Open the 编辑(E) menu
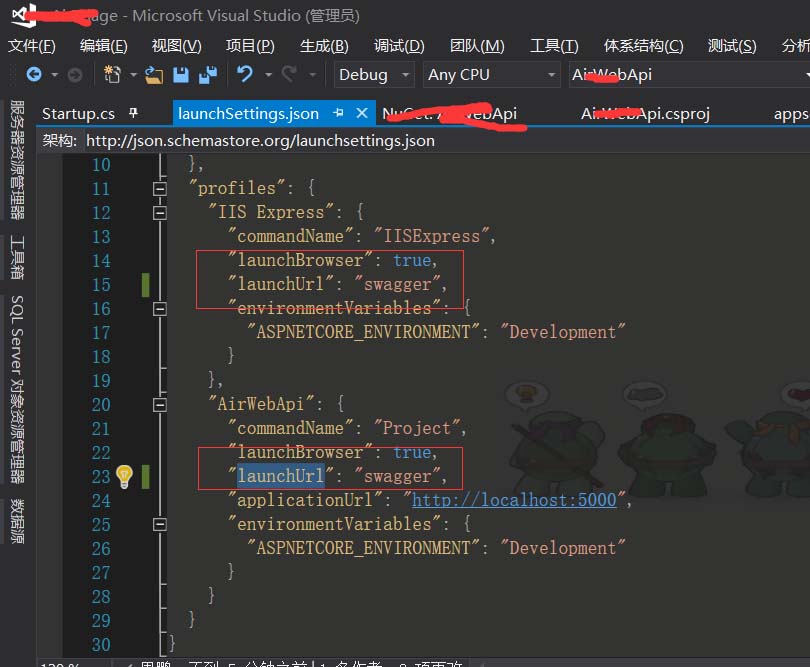 (103, 46)
